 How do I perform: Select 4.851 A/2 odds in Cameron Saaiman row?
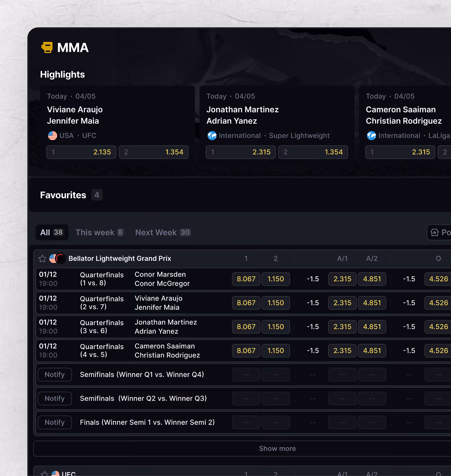coord(372,351)
